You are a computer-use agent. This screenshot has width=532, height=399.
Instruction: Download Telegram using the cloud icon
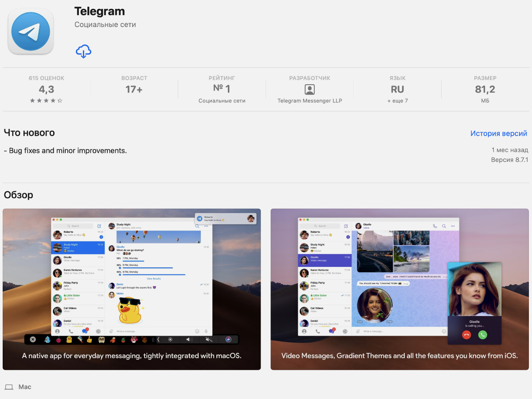[x=83, y=51]
